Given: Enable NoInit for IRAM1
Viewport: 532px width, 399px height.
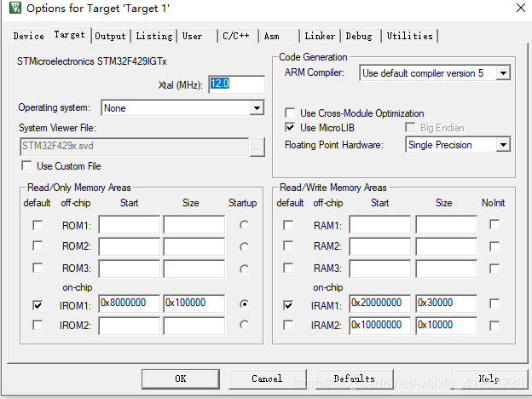Looking at the screenshot, I should (x=494, y=304).
